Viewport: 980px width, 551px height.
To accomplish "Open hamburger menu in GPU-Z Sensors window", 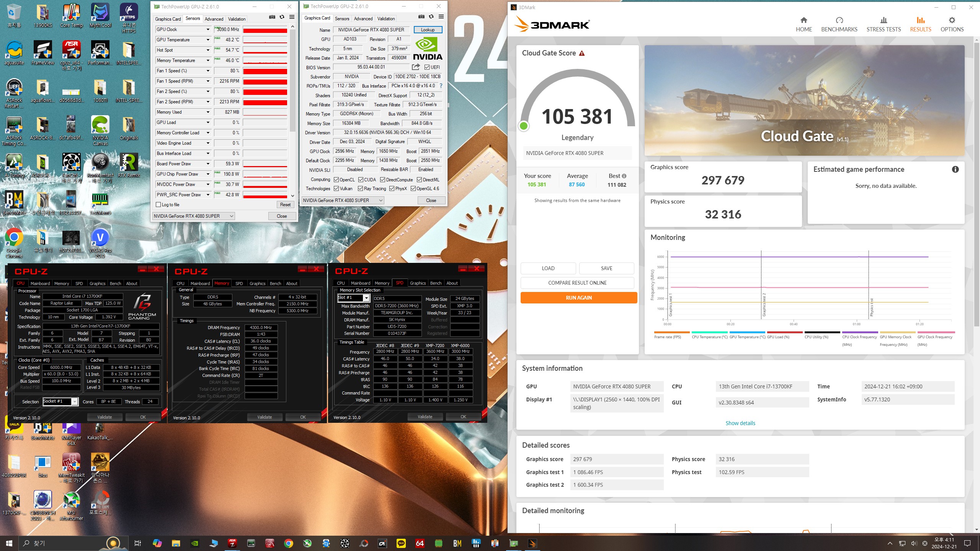I will pyautogui.click(x=292, y=17).
